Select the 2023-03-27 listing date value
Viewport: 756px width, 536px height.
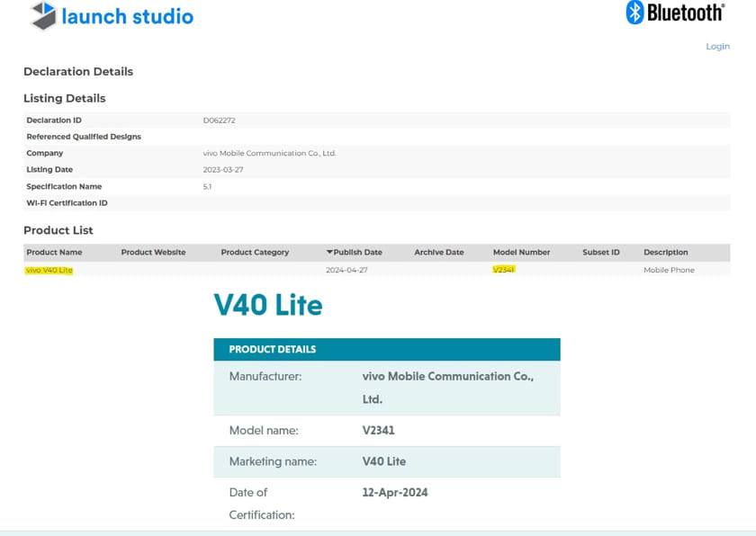point(223,170)
